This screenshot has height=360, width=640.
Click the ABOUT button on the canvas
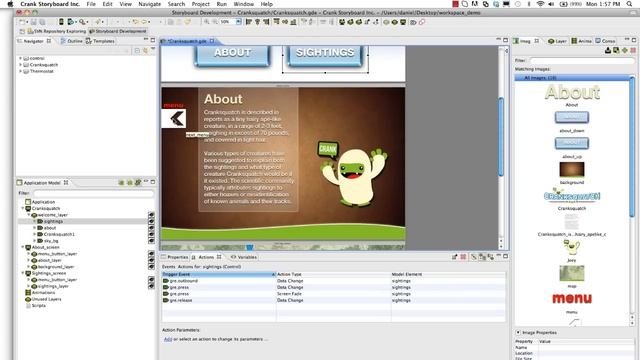point(232,55)
